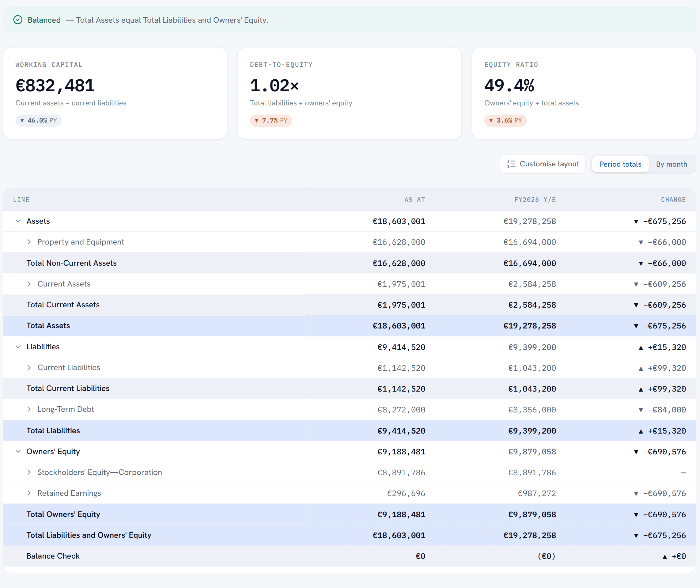Select Total Liabilities and Owners' Equity label
700x588 pixels.
coord(89,535)
